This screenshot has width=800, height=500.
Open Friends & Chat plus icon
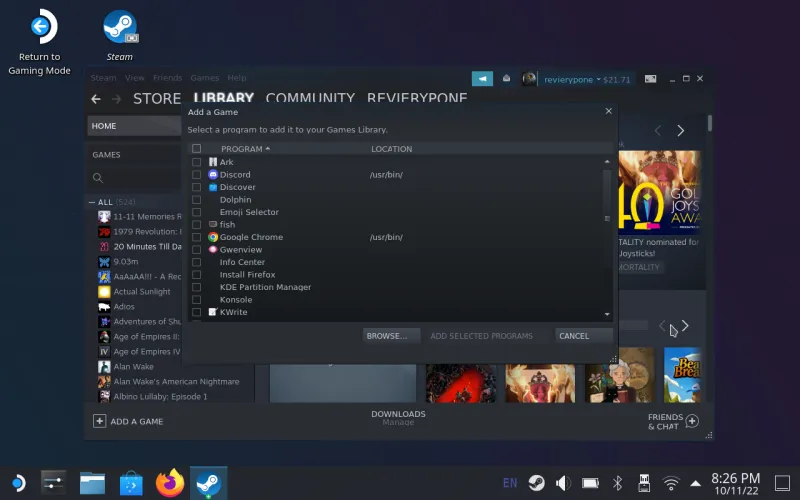[x=692, y=421]
